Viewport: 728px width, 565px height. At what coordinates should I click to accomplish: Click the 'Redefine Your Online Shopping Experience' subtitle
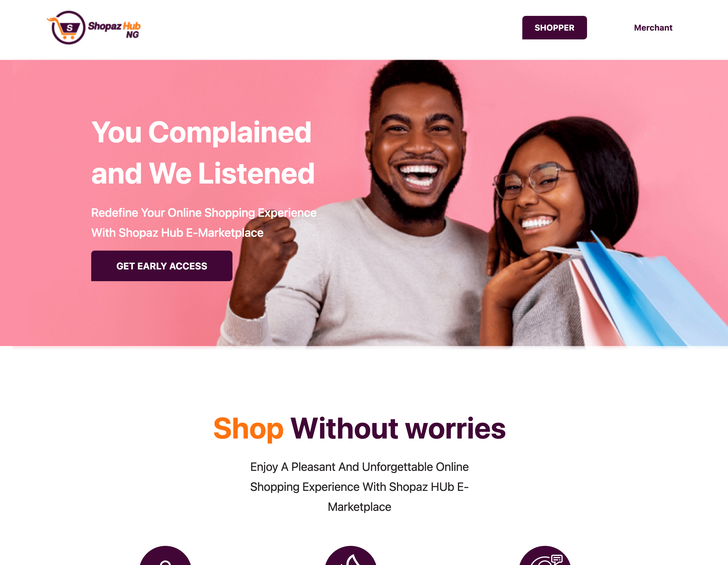[204, 213]
